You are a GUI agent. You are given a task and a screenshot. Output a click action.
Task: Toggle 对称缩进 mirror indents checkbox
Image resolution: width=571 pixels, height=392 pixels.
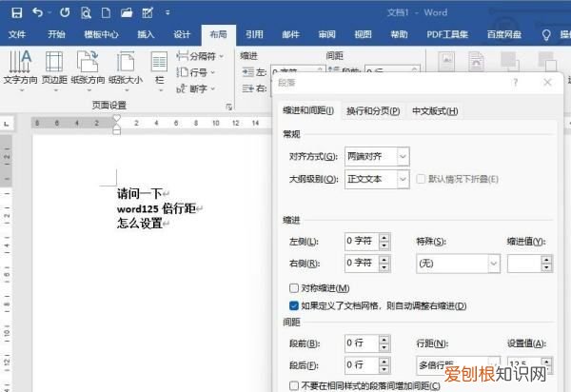294,288
